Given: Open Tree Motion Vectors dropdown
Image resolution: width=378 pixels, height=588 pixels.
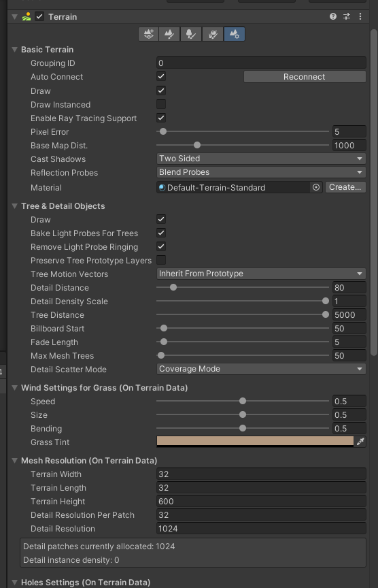Looking at the screenshot, I should coord(261,274).
